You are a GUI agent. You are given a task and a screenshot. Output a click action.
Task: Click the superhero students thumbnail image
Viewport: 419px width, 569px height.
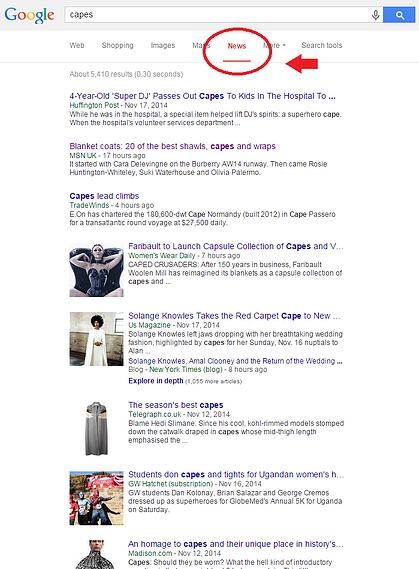tap(96, 498)
